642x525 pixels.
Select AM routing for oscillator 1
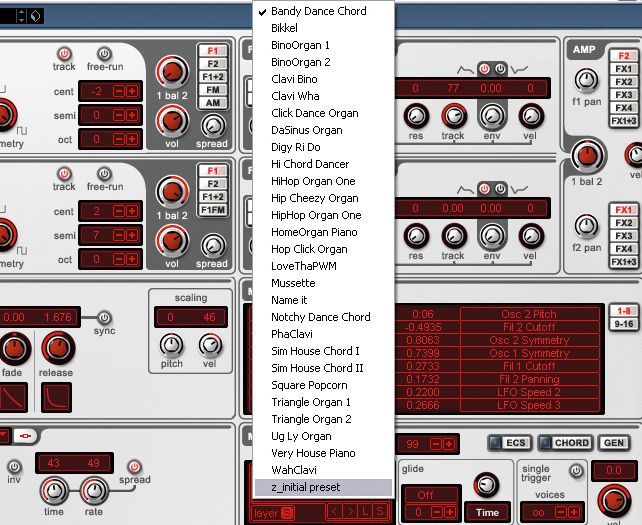213,103
